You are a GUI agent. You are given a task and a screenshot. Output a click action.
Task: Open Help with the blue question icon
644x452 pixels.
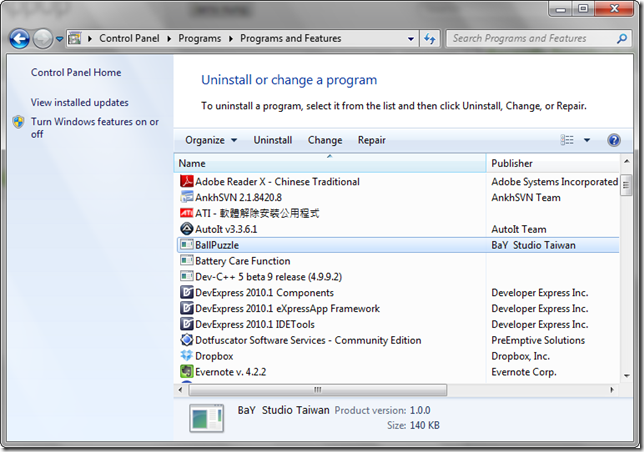(x=614, y=140)
